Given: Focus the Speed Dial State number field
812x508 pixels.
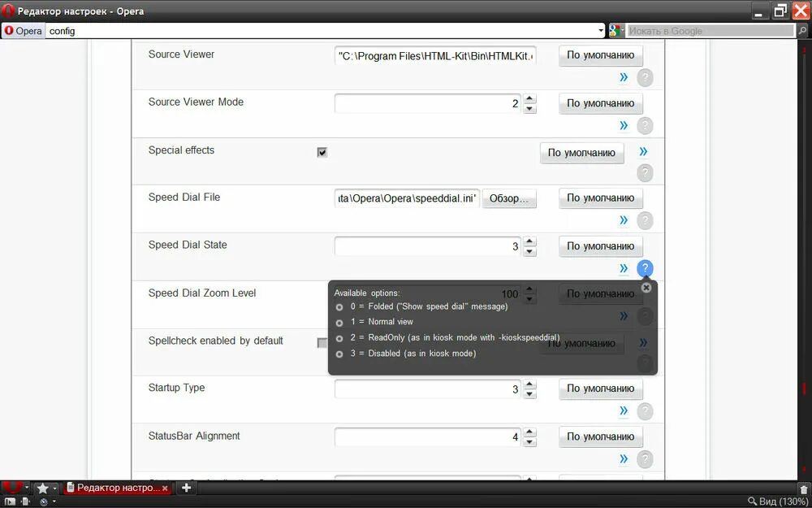Looking at the screenshot, I should coord(428,246).
